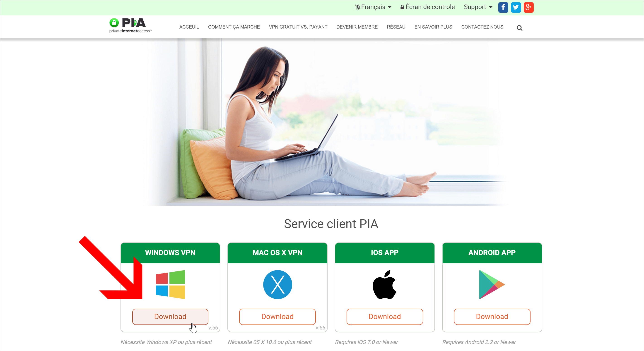Open the Écran de controle lock dropdown
The height and width of the screenshot is (351, 644).
pyautogui.click(x=428, y=7)
